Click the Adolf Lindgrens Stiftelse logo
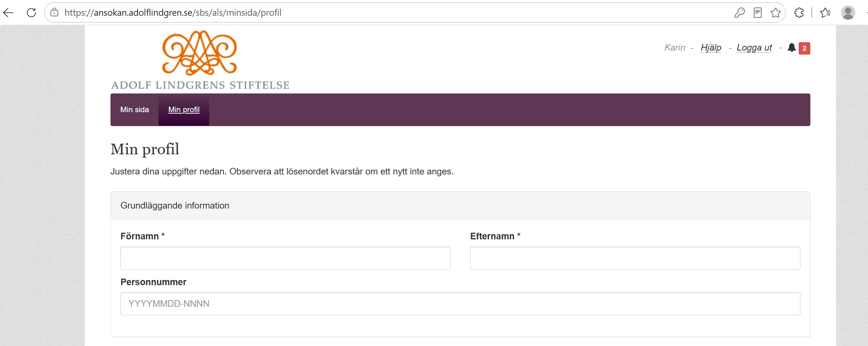 pyautogui.click(x=200, y=60)
